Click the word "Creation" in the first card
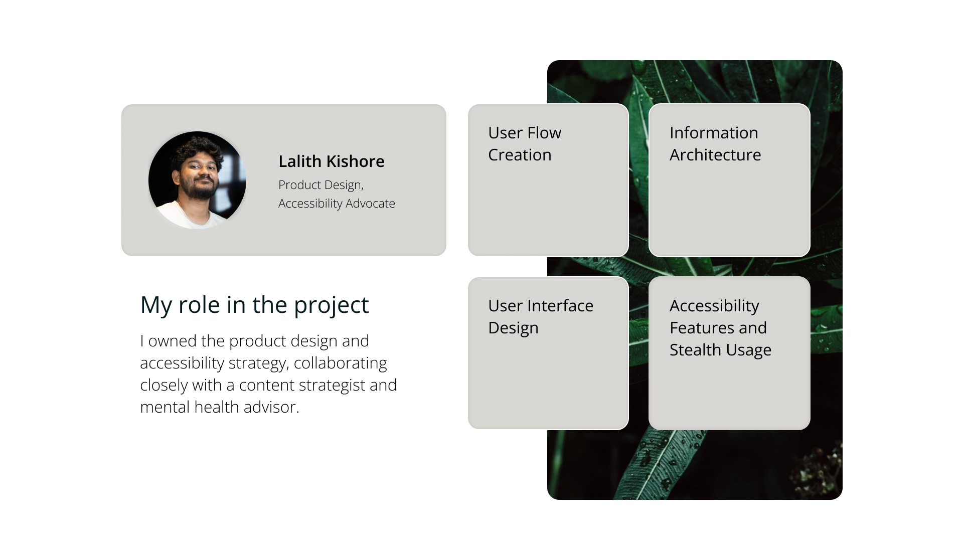 pos(520,155)
